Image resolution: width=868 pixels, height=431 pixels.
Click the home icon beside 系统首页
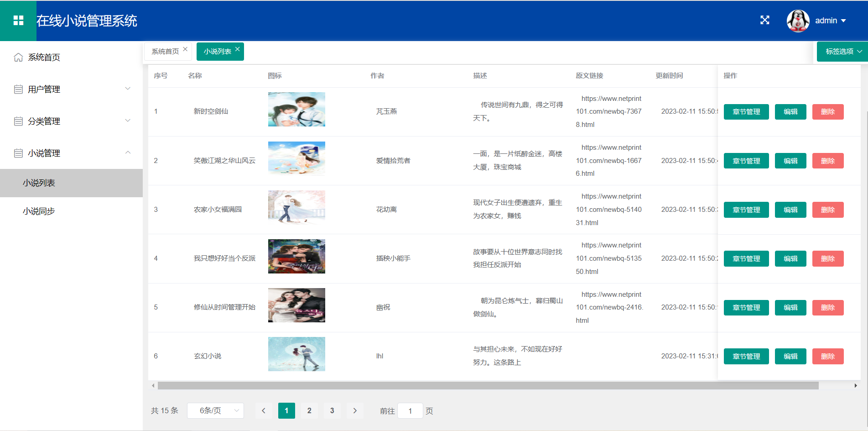point(18,57)
